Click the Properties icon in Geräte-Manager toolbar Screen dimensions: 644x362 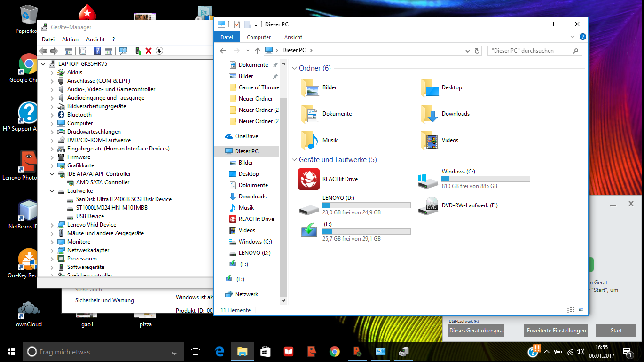tap(83, 51)
